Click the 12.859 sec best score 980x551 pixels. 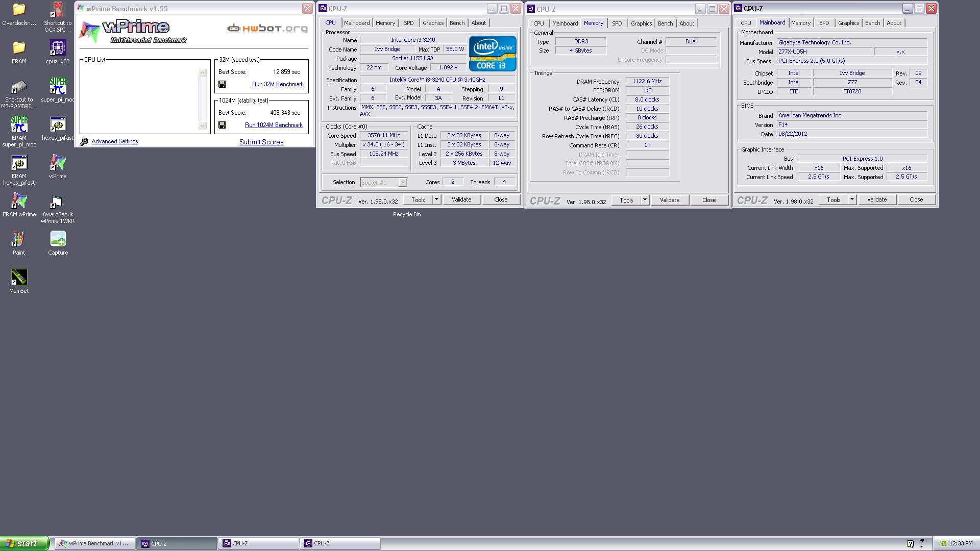[x=286, y=72]
